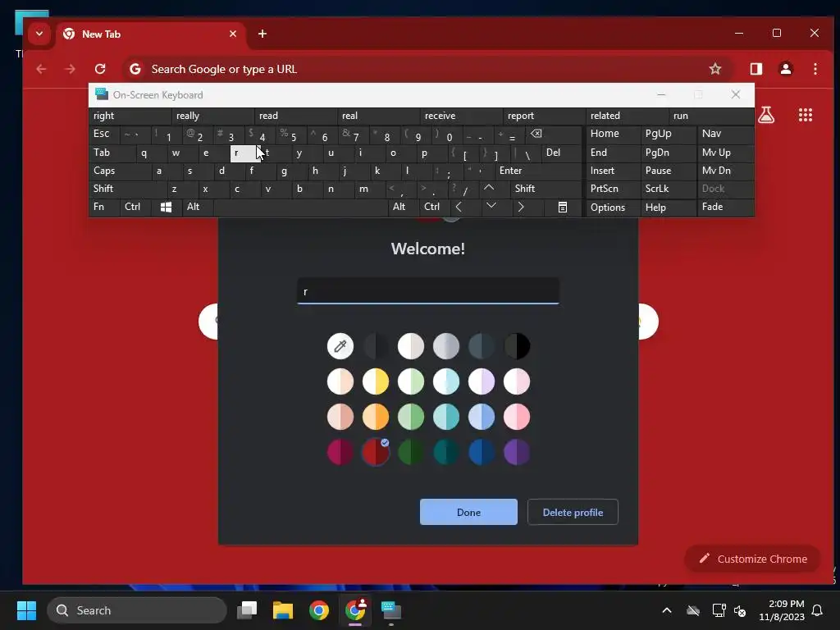840x630 pixels.
Task: Choose the 'really' word suggestion
Action: point(212,116)
